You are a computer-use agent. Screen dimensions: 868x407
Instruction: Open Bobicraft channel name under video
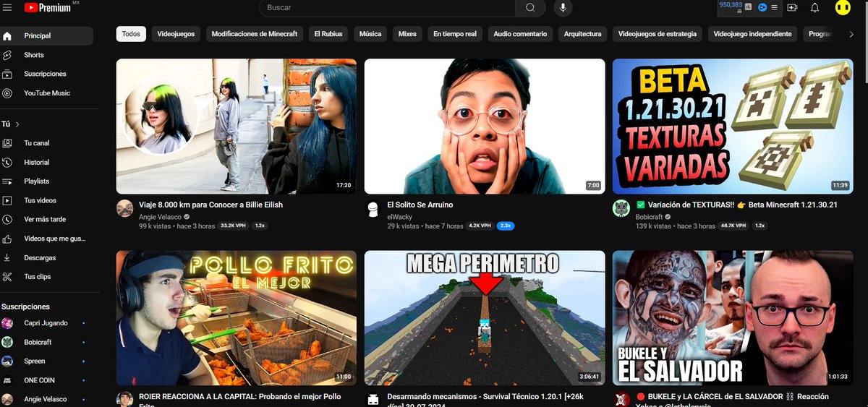[650, 216]
